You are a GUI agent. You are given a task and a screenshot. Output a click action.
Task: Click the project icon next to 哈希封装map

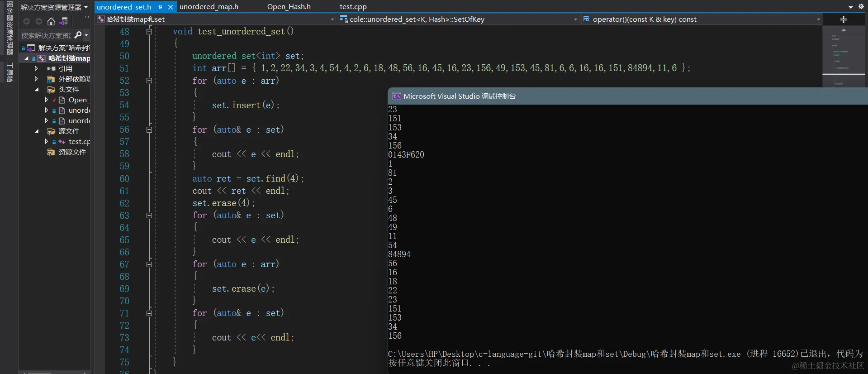(41, 58)
